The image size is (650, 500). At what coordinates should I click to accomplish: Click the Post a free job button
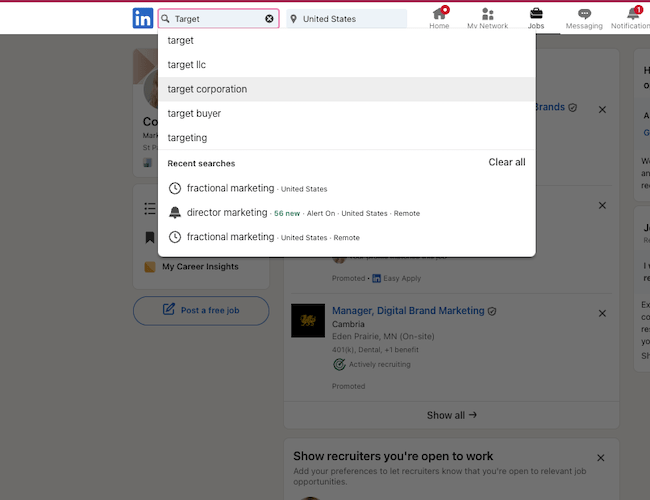click(201, 311)
